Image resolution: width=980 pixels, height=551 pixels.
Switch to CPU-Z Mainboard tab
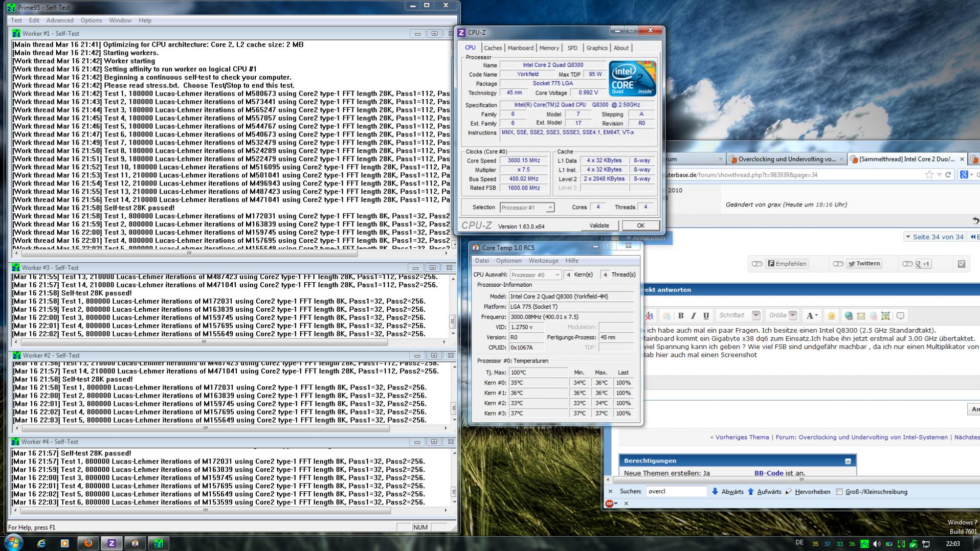[521, 48]
